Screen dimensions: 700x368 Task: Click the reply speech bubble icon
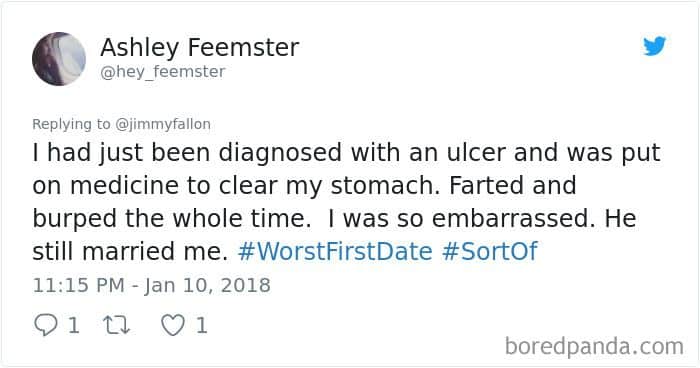(x=46, y=325)
